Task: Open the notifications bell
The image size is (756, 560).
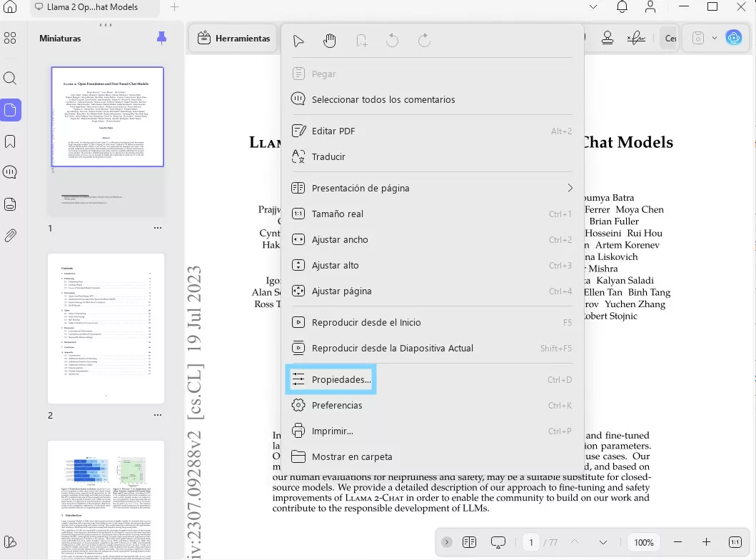Action: tap(622, 7)
